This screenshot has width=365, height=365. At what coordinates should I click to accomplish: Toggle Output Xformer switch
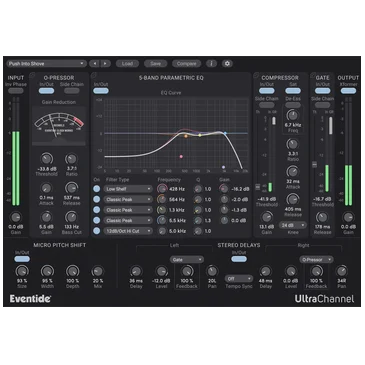348,91
